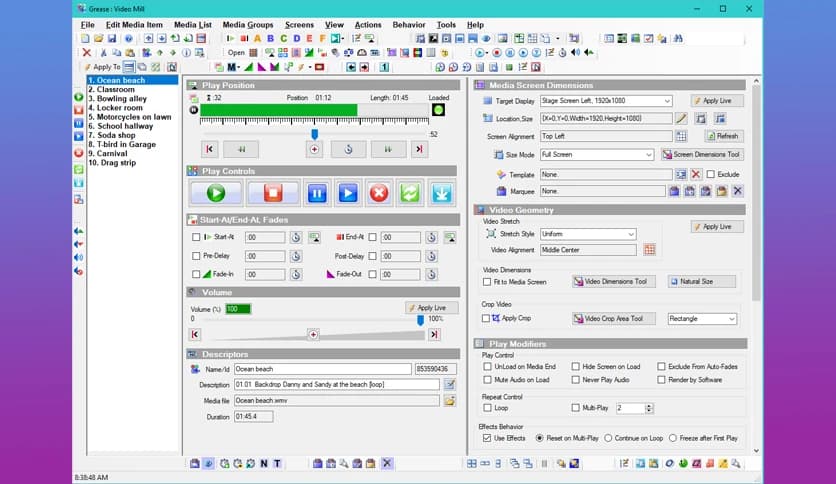Click the New file toolbar icon

tap(85, 38)
